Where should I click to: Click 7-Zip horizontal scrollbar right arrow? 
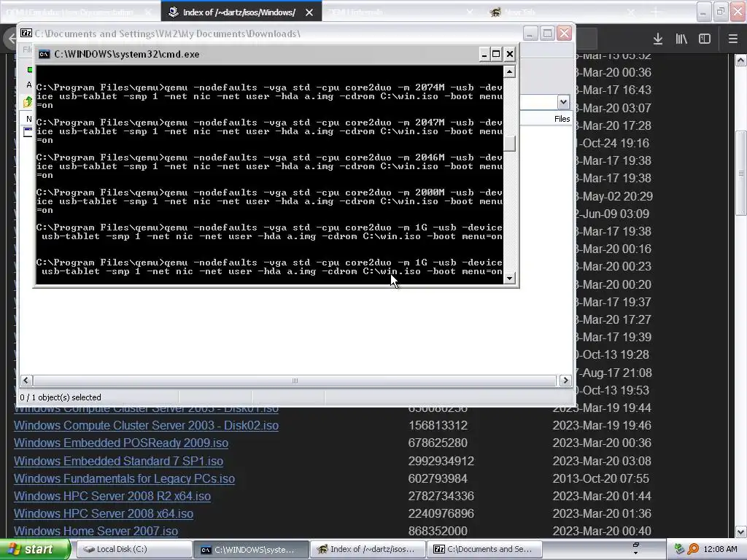(565, 380)
